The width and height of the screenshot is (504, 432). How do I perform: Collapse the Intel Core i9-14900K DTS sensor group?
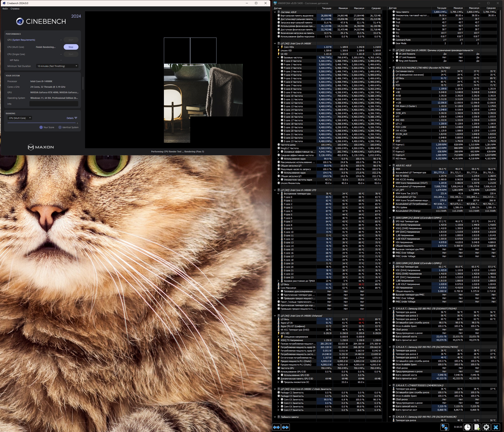[275, 190]
